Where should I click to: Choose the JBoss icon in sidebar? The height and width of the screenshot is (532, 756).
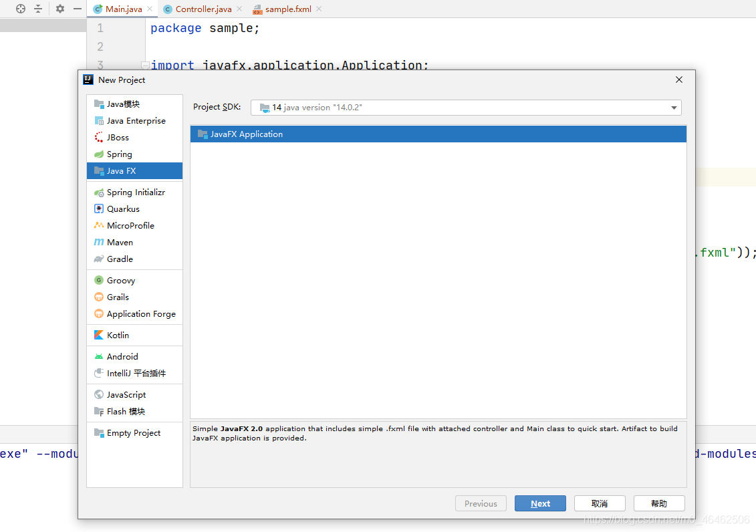click(99, 138)
